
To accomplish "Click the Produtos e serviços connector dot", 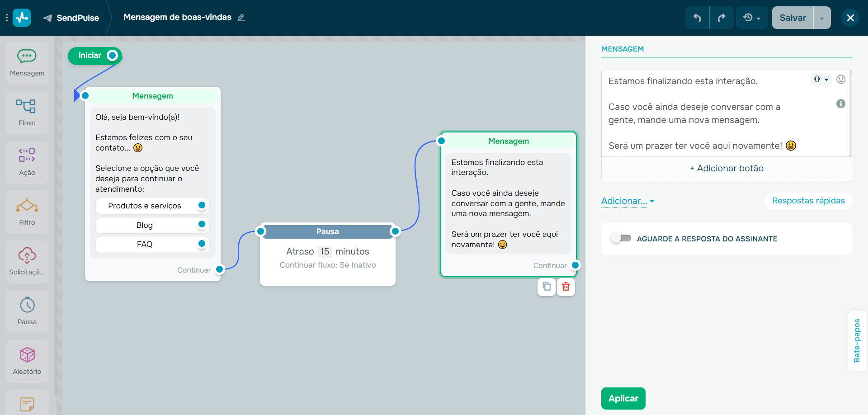I will point(202,205).
